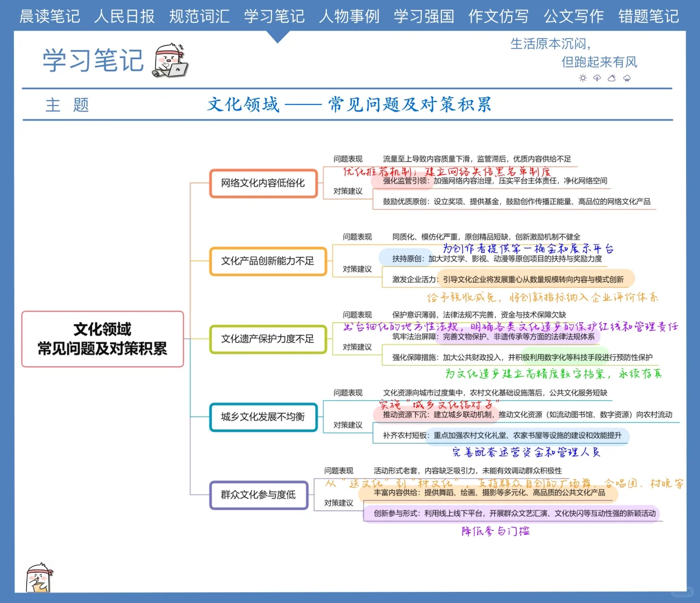Viewport: 700px width, 603px height.
Task: Click the 主题 label button
Action: [x=67, y=104]
